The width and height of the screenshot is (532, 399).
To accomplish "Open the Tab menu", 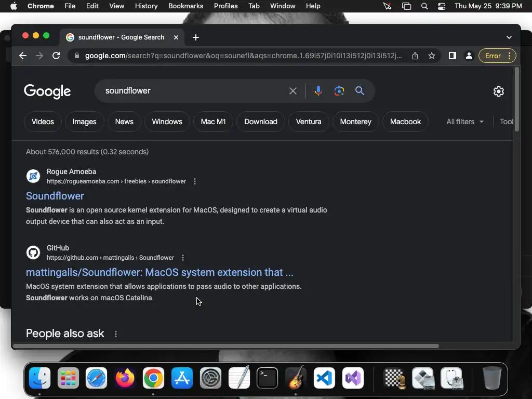I will (x=254, y=6).
